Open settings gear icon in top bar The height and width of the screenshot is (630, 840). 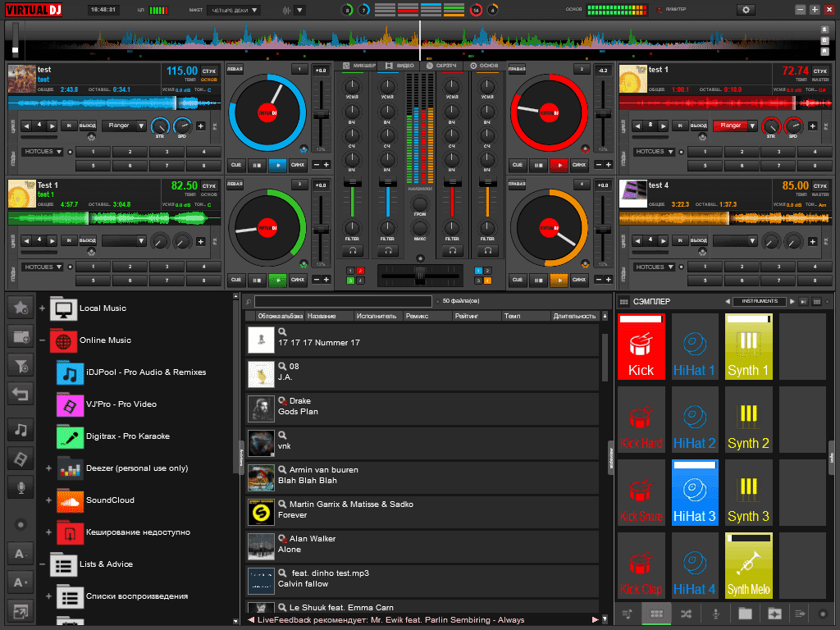click(746, 10)
